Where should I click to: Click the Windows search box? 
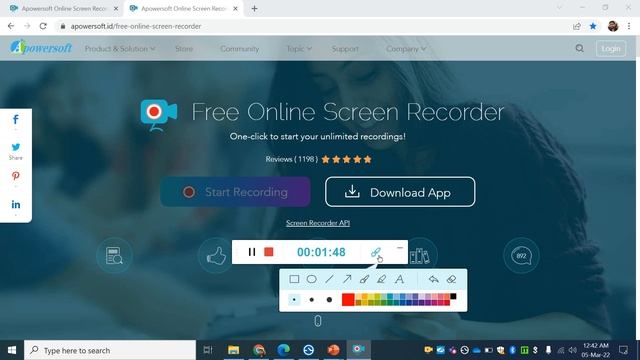pos(110,350)
